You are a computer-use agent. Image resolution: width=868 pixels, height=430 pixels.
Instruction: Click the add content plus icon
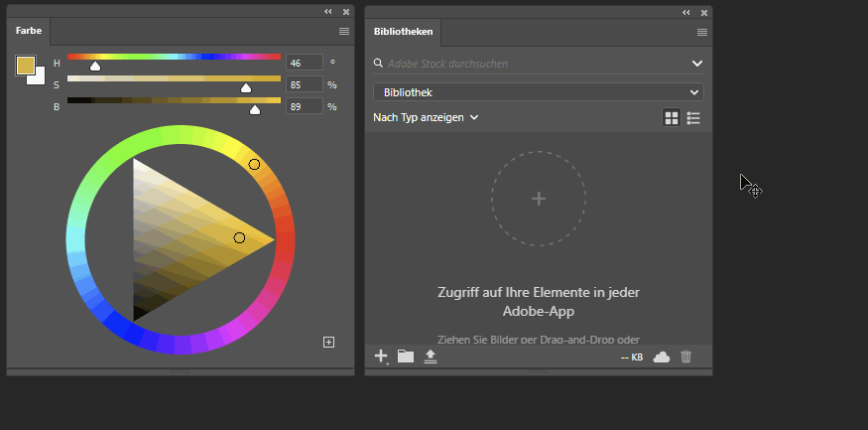(x=381, y=356)
